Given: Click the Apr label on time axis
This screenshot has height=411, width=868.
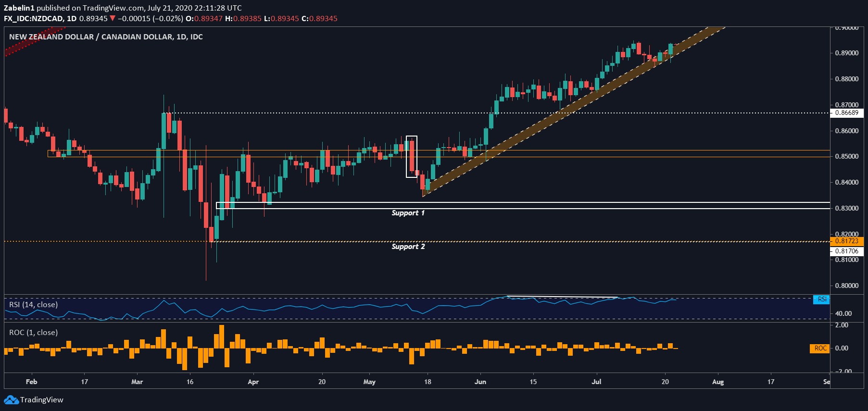Looking at the screenshot, I should click(253, 382).
